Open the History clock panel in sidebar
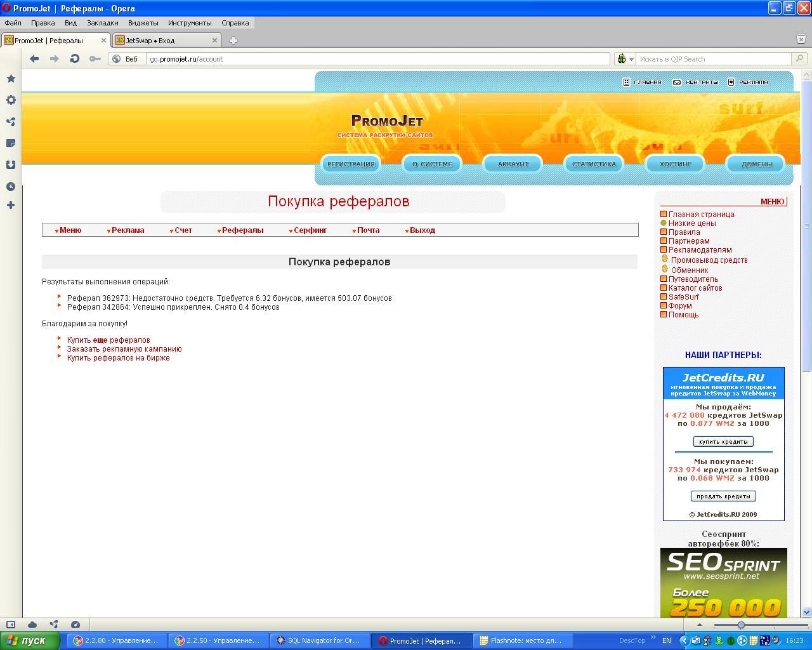Image resolution: width=812 pixels, height=650 pixels. coord(11,187)
